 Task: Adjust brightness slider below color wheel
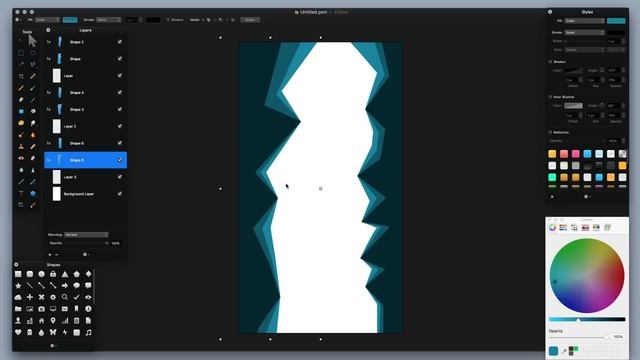(x=587, y=320)
